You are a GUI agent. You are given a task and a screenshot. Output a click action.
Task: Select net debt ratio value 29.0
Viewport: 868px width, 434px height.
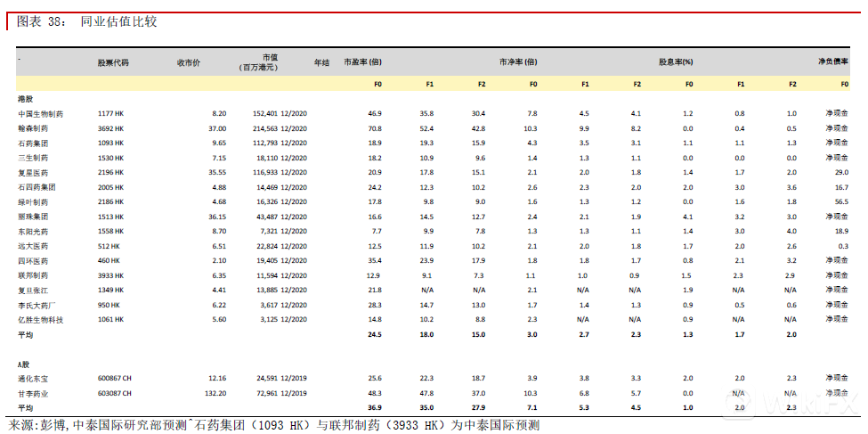[841, 172]
